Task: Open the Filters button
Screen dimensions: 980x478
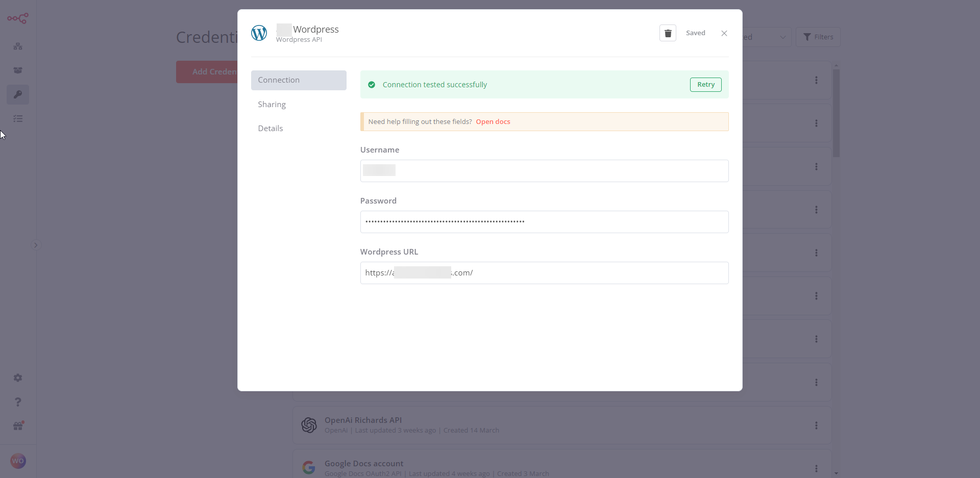Action: coord(818,37)
